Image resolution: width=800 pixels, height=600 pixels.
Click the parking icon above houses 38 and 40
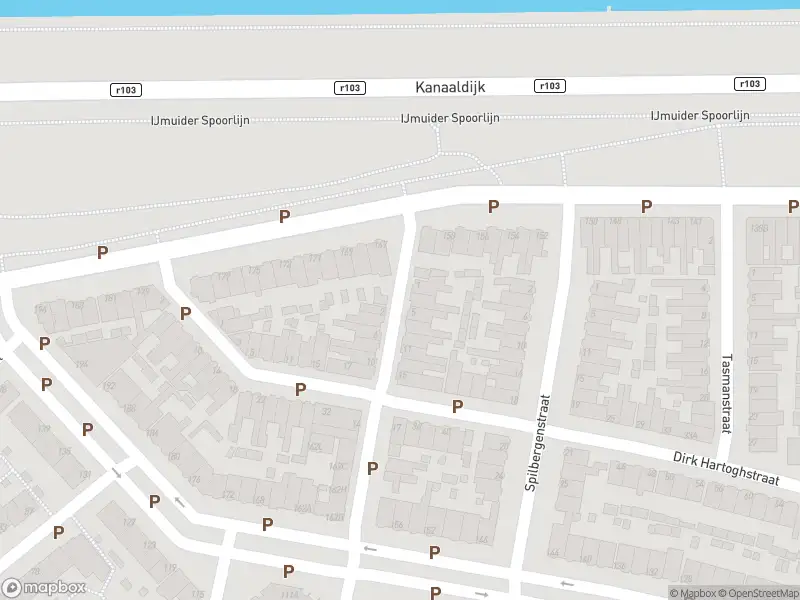(x=458, y=406)
